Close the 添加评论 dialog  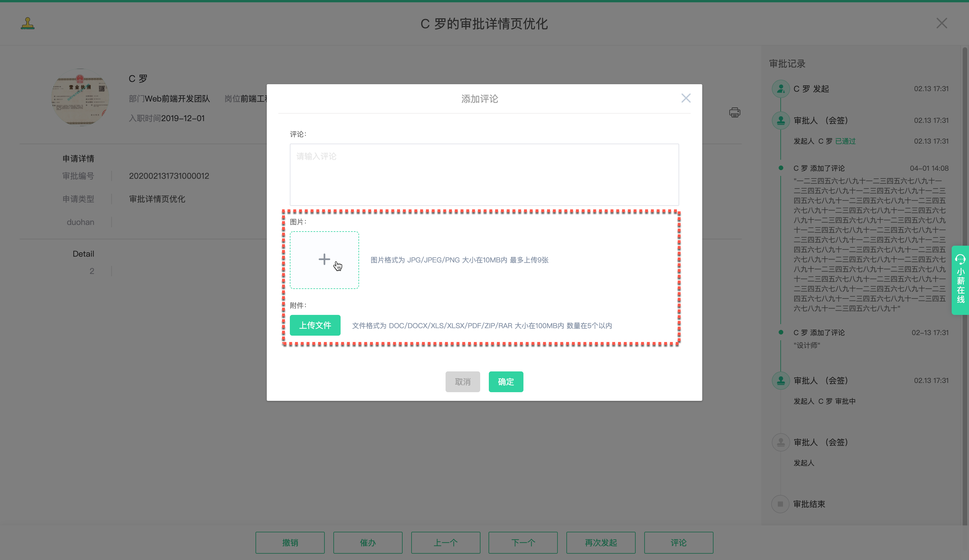(x=686, y=98)
